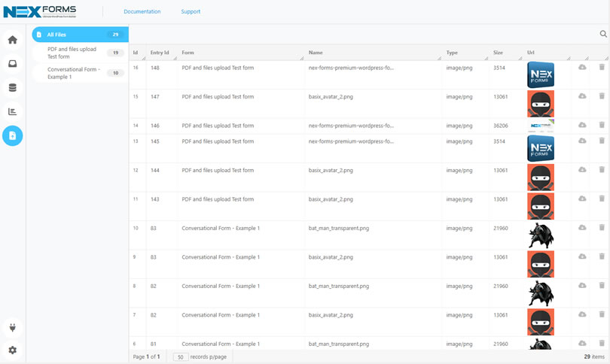Open the database stack icon in sidebar
The image size is (610, 364).
click(x=13, y=88)
